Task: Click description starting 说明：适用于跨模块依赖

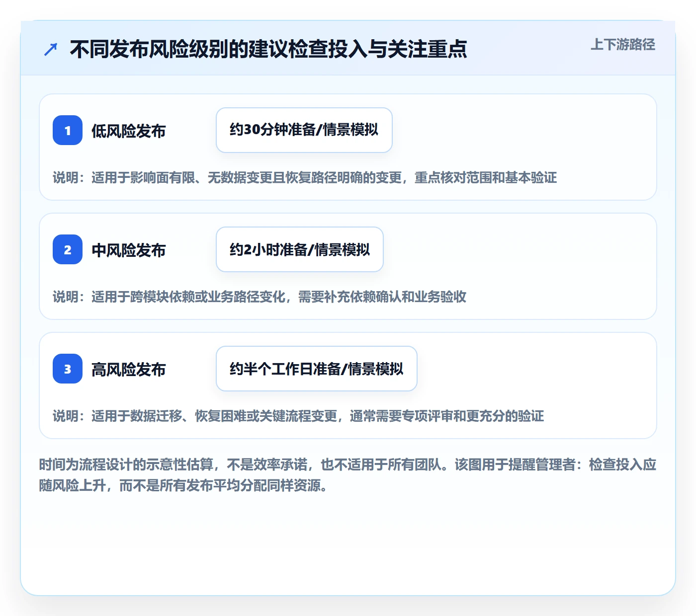Action: point(260,297)
